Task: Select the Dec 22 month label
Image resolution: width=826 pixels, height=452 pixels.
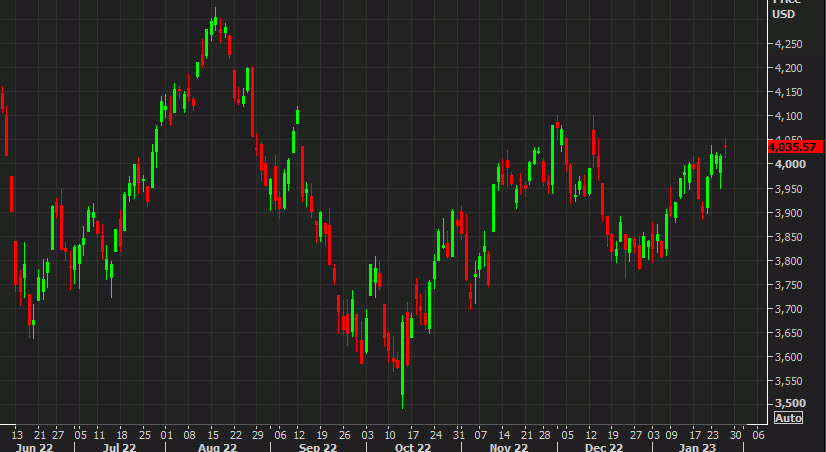Action: (x=604, y=447)
